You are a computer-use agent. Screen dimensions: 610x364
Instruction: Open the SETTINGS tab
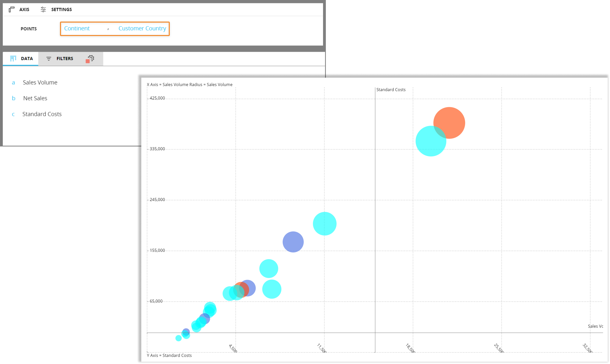(61, 9)
